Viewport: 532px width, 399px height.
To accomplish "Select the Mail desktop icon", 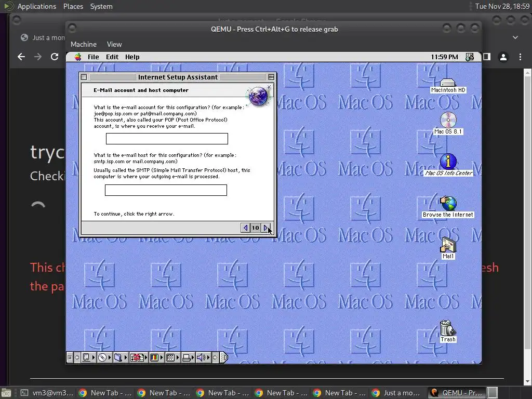I will point(448,248).
